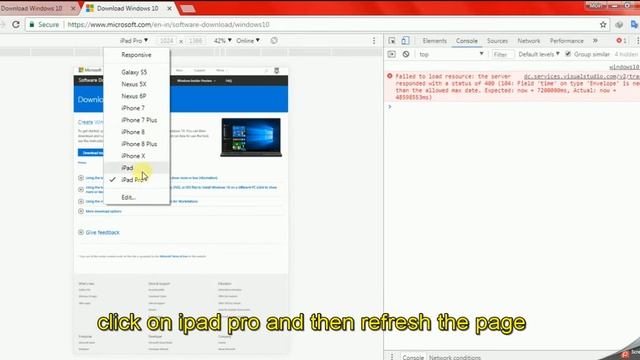Open a new browser tab
Screen dimensions: 640x360
187,9
